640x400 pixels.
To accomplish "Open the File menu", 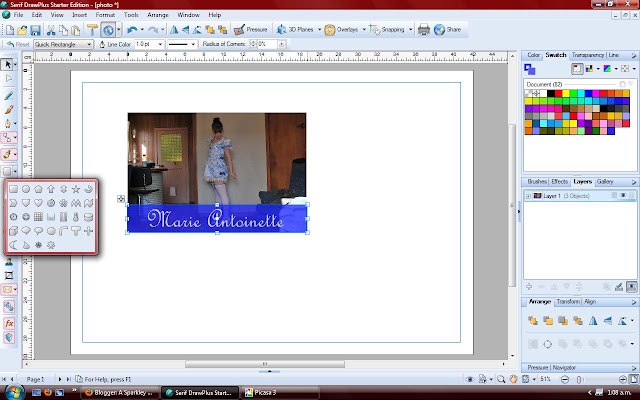I will tap(18, 15).
